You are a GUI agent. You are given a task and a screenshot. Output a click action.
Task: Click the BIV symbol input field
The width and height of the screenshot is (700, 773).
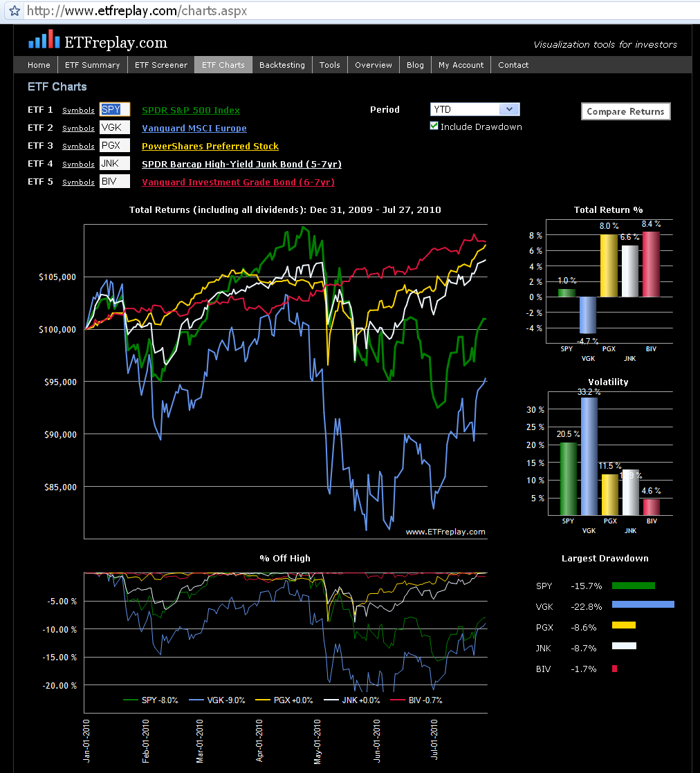[115, 181]
